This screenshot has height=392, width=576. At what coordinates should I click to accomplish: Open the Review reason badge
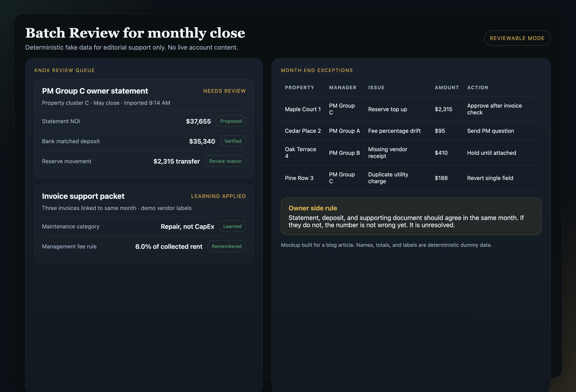point(225,161)
